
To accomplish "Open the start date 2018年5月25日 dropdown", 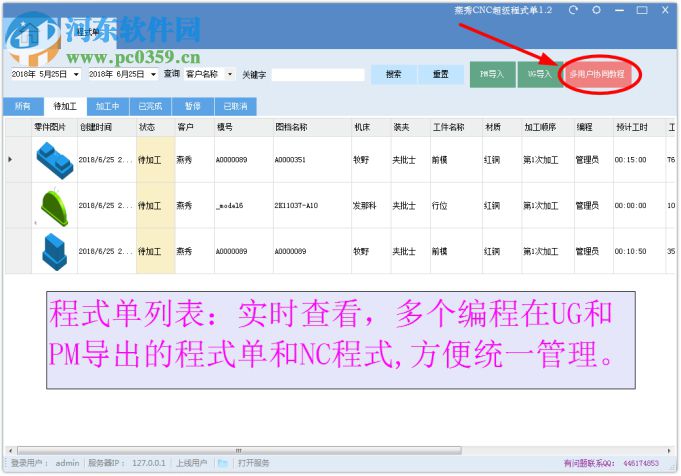I will [76, 74].
